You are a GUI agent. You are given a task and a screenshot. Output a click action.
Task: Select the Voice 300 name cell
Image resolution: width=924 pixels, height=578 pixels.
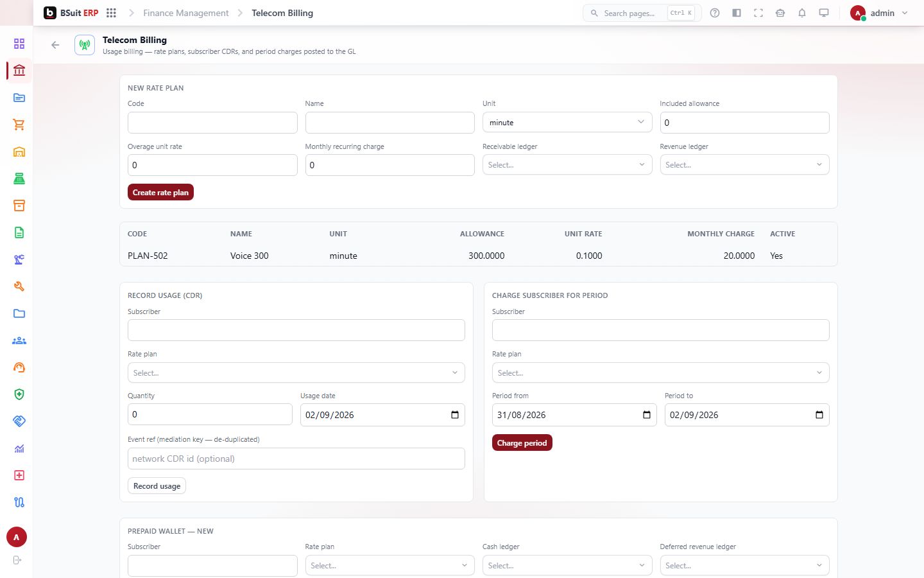tap(250, 256)
